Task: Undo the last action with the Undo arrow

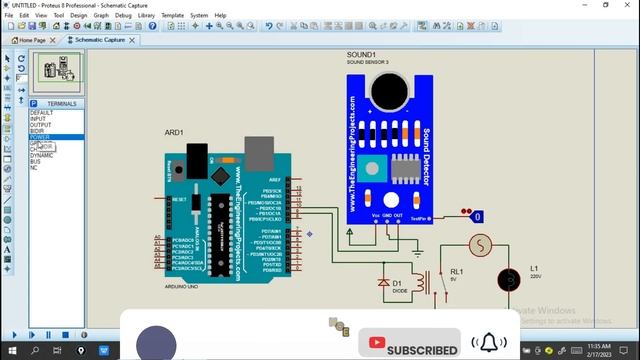Action: [x=269, y=26]
